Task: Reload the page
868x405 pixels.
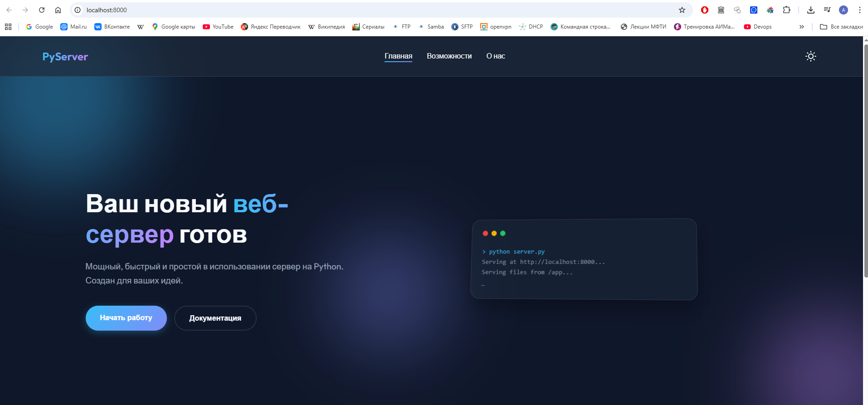Action: 42,10
